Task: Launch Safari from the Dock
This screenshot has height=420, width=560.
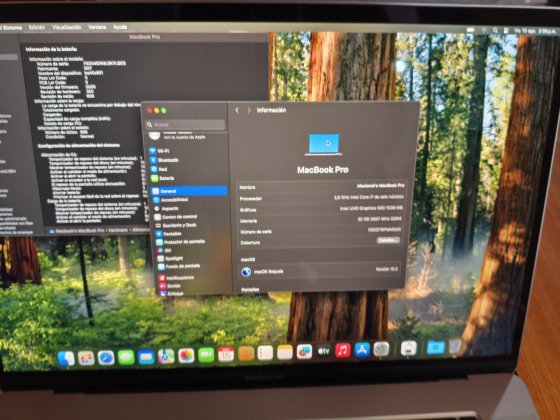Action: point(106,358)
